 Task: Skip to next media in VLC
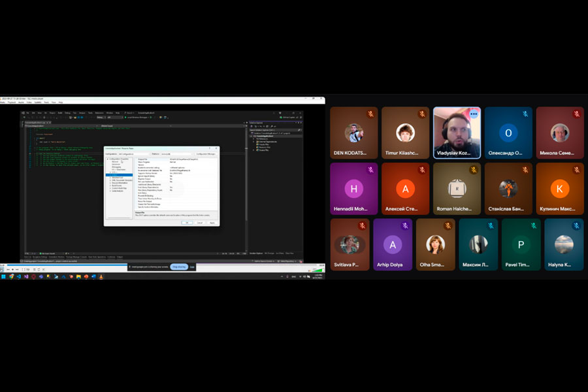(x=17, y=269)
